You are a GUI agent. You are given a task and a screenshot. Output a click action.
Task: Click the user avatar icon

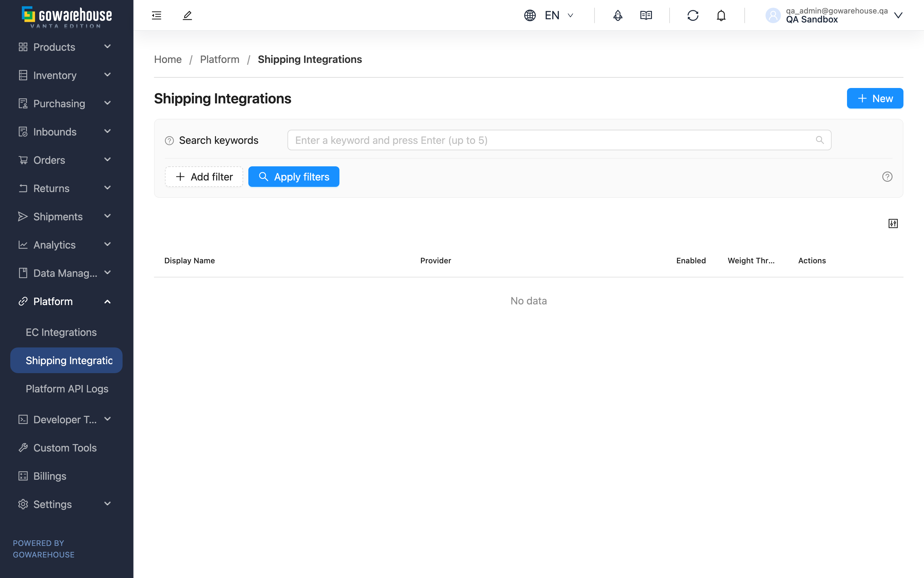coord(773,15)
